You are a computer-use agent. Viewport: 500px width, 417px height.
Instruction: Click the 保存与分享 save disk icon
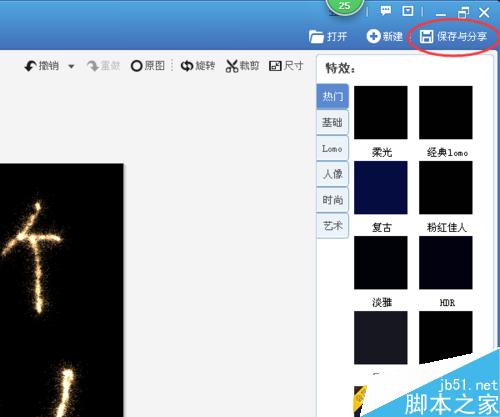(426, 36)
